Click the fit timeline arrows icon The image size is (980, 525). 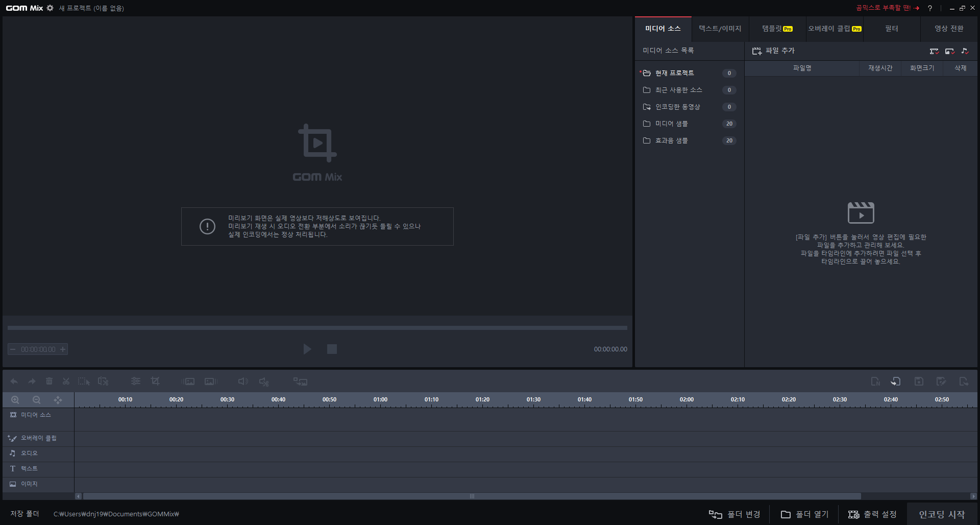pyautogui.click(x=58, y=400)
